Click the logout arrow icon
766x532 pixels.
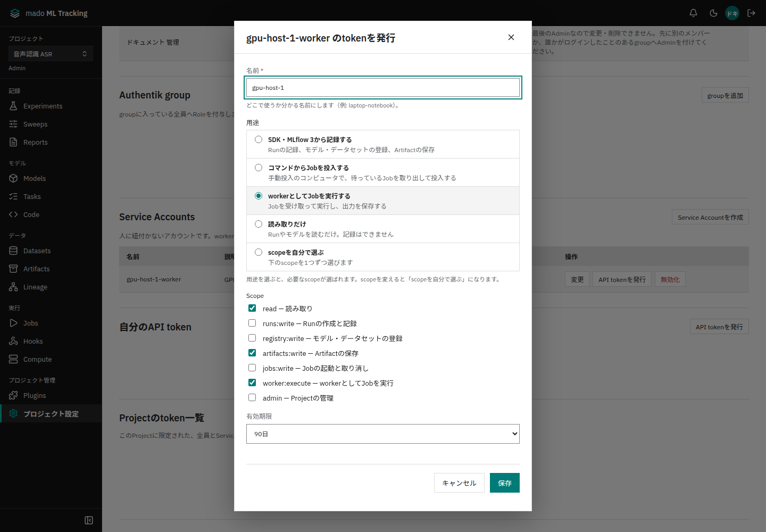751,13
